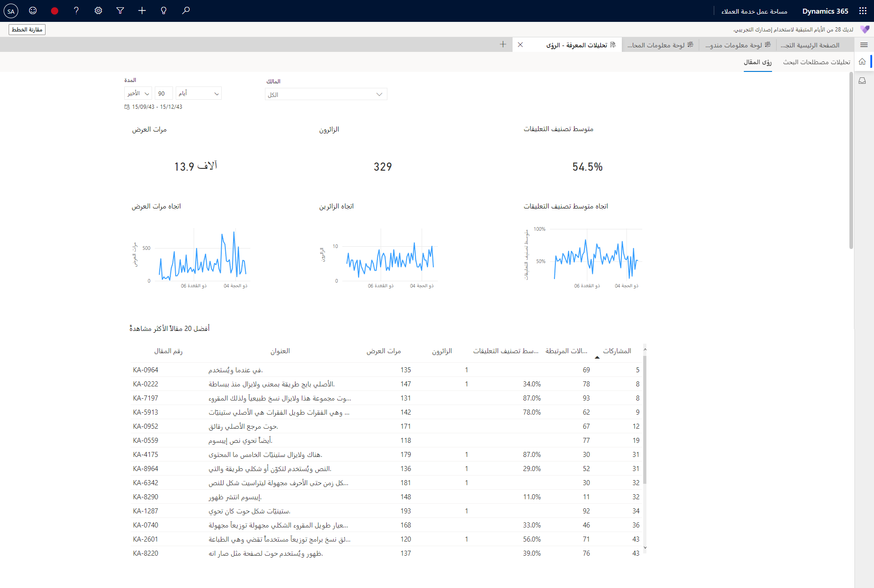This screenshot has width=874, height=588.
Task: Select article KA-7197 row
Action: (386, 398)
